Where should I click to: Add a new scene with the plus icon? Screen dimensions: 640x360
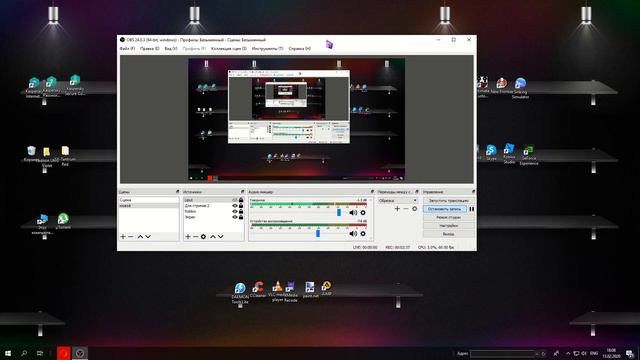click(123, 237)
